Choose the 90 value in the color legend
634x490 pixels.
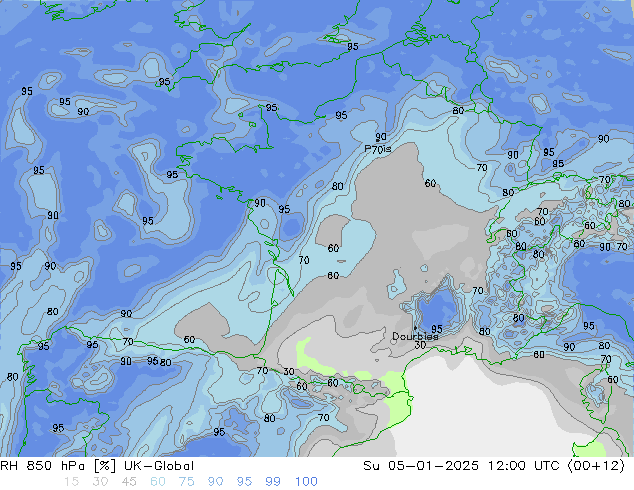point(216,482)
